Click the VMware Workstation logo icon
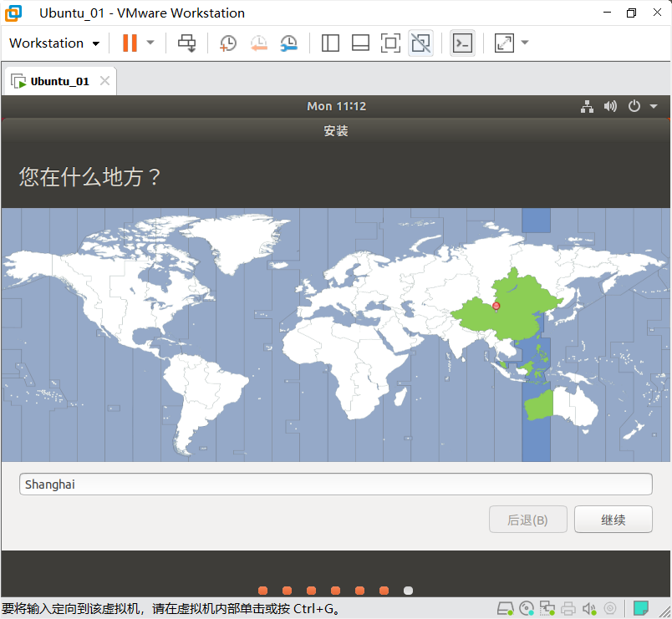The width and height of the screenshot is (672, 619). (13, 13)
